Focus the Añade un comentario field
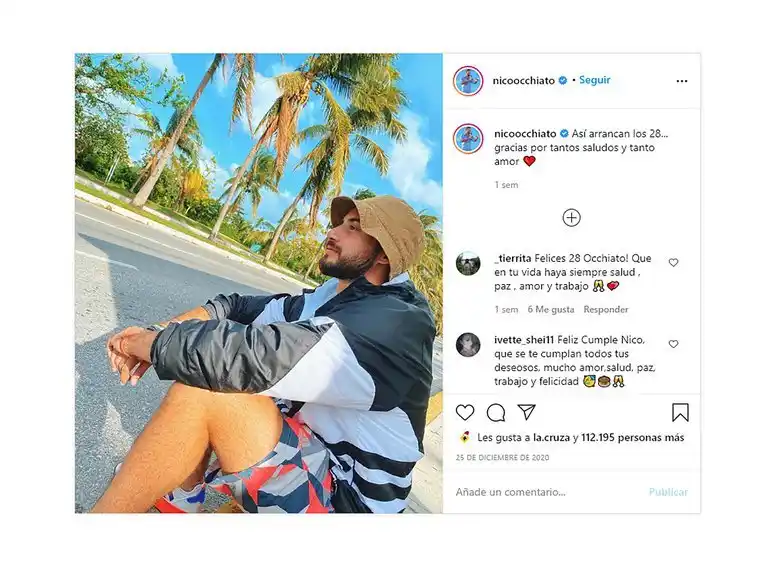 pyautogui.click(x=549, y=492)
